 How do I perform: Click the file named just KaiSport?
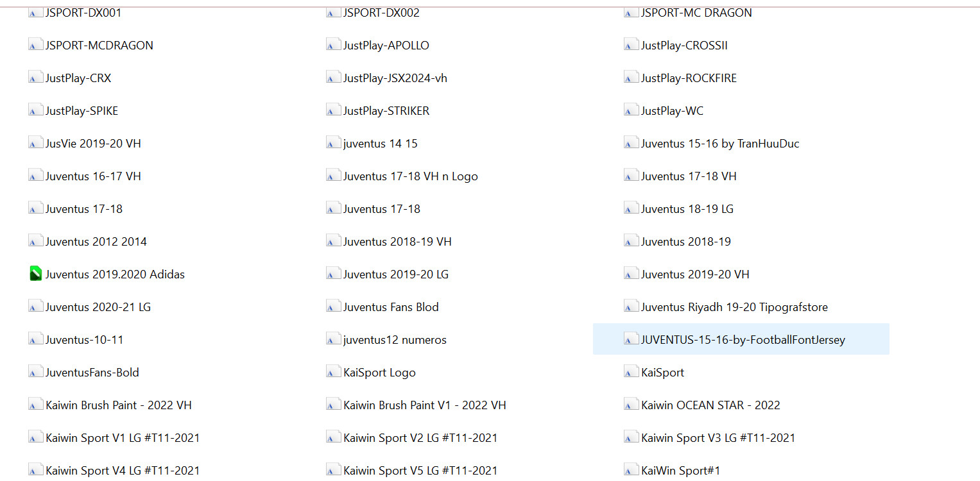(x=662, y=373)
